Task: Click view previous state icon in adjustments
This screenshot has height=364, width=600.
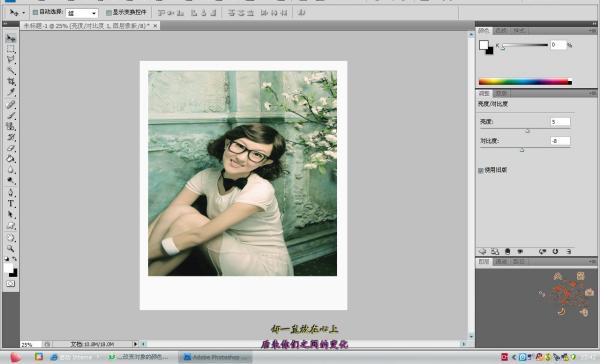Action: click(542, 251)
